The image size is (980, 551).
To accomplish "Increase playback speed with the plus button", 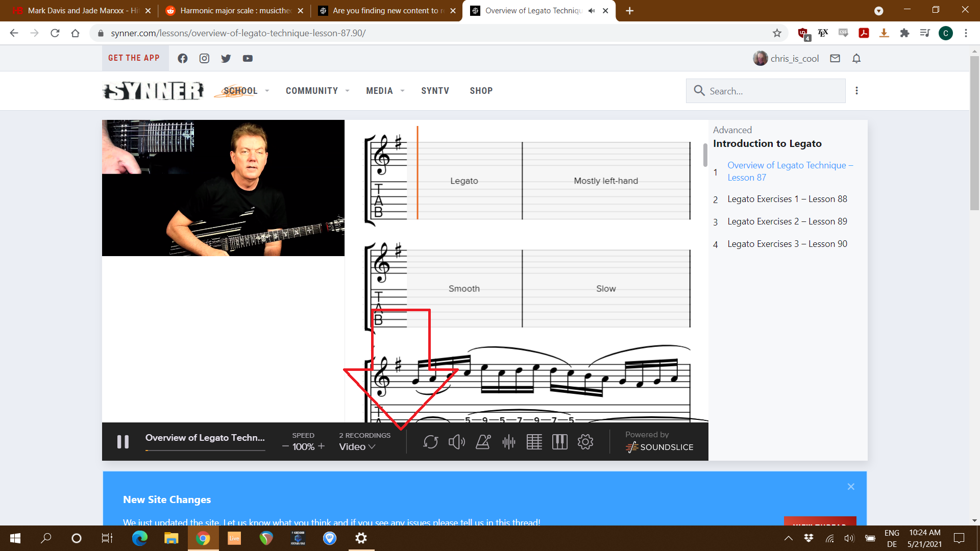I will click(x=322, y=446).
